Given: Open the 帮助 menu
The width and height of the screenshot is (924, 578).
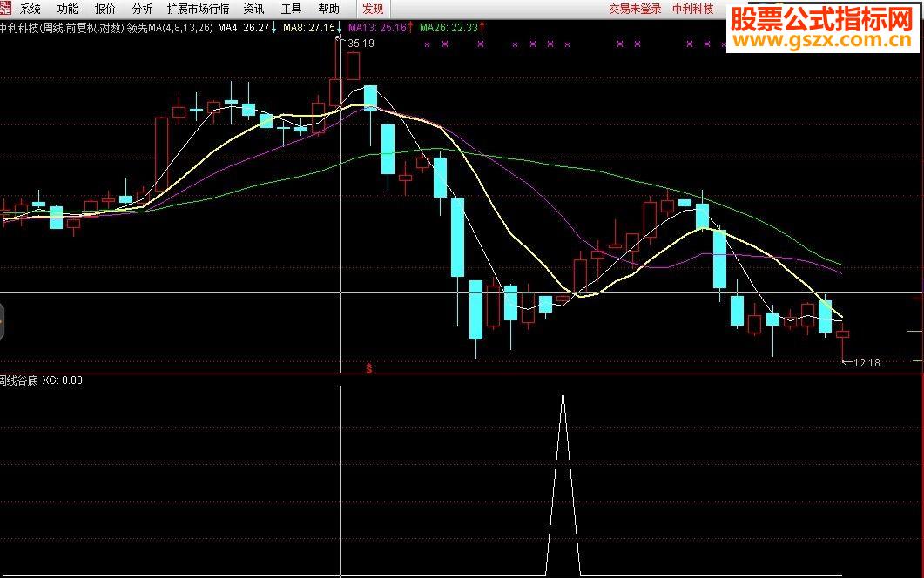Looking at the screenshot, I should point(329,9).
